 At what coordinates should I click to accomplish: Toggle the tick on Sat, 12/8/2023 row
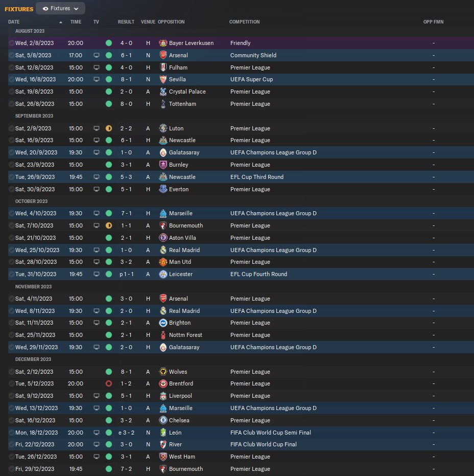(x=12, y=67)
